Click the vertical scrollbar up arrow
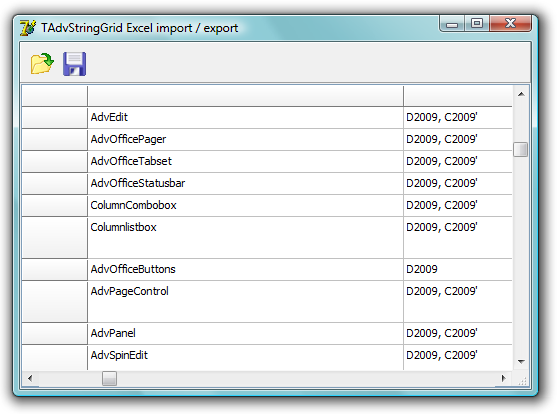The height and width of the screenshot is (414, 557). [x=521, y=94]
